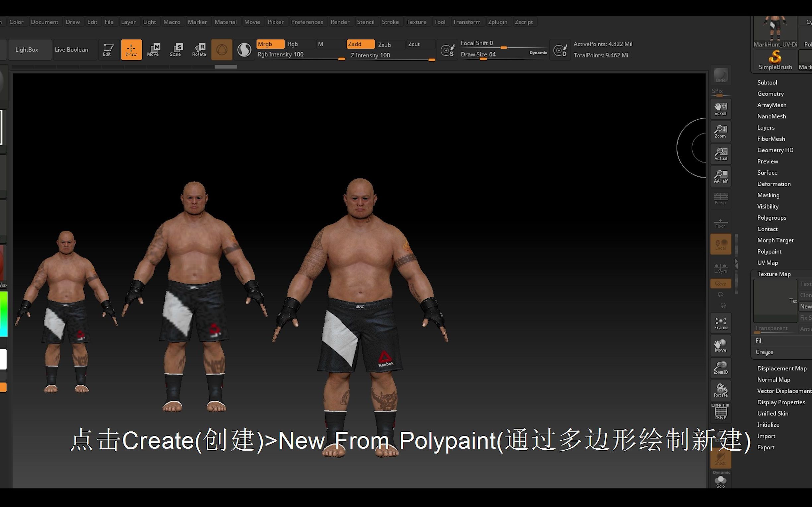The height and width of the screenshot is (507, 812).
Task: Select the Draw mode icon
Action: click(131, 49)
